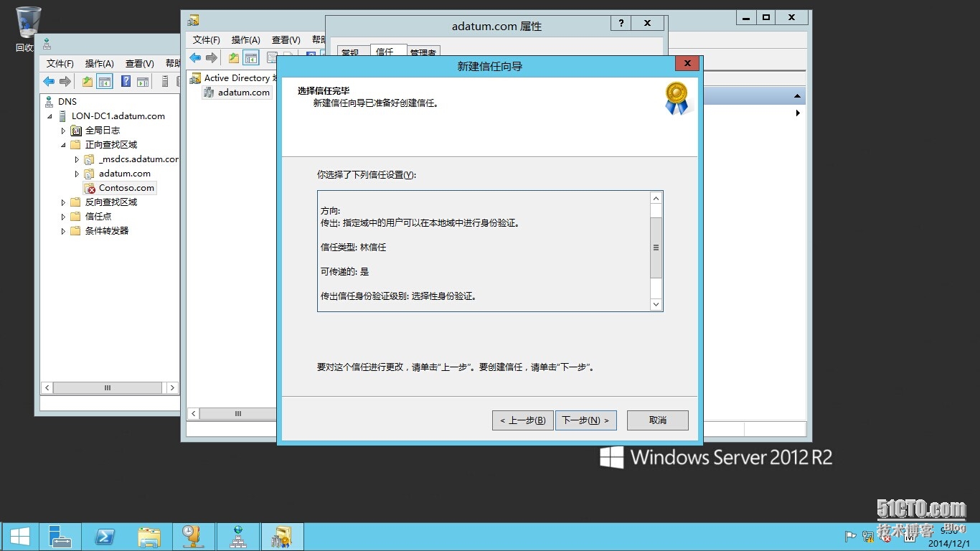Click help ? button on adatum.com 属性
Image resolution: width=980 pixels, height=551 pixels.
click(621, 23)
